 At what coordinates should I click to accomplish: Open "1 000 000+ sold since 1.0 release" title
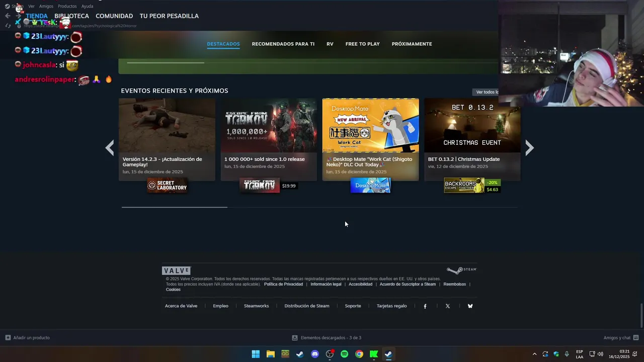(x=265, y=159)
